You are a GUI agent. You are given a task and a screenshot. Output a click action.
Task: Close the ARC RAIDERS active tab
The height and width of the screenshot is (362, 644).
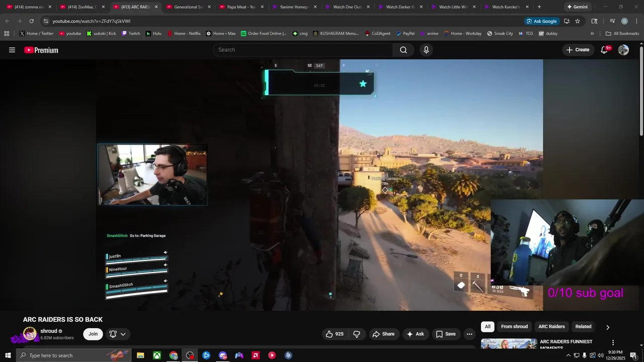click(x=156, y=7)
